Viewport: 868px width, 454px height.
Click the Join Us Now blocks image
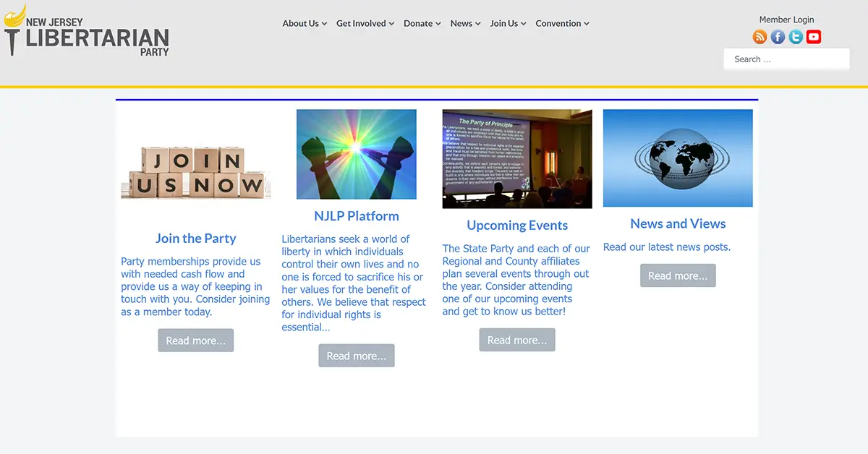(x=195, y=172)
